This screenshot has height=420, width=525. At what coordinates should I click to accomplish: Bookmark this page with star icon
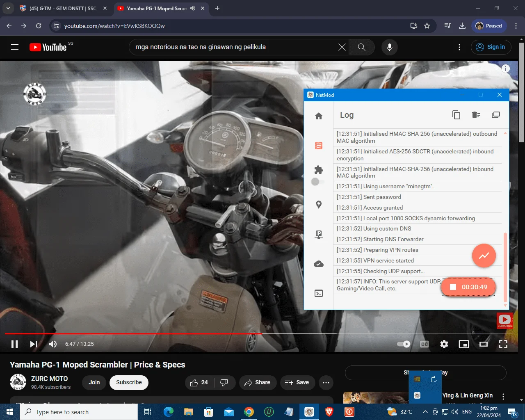pyautogui.click(x=427, y=26)
